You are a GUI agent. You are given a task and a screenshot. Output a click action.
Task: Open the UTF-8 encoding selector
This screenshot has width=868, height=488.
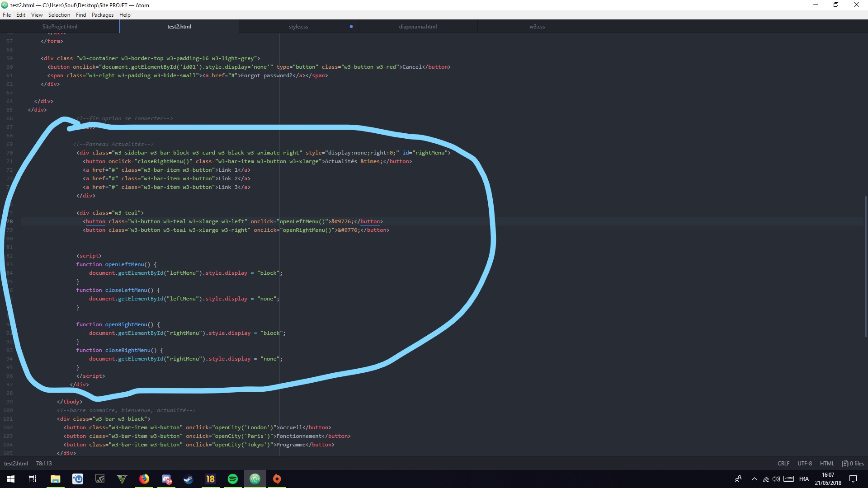pyautogui.click(x=805, y=464)
